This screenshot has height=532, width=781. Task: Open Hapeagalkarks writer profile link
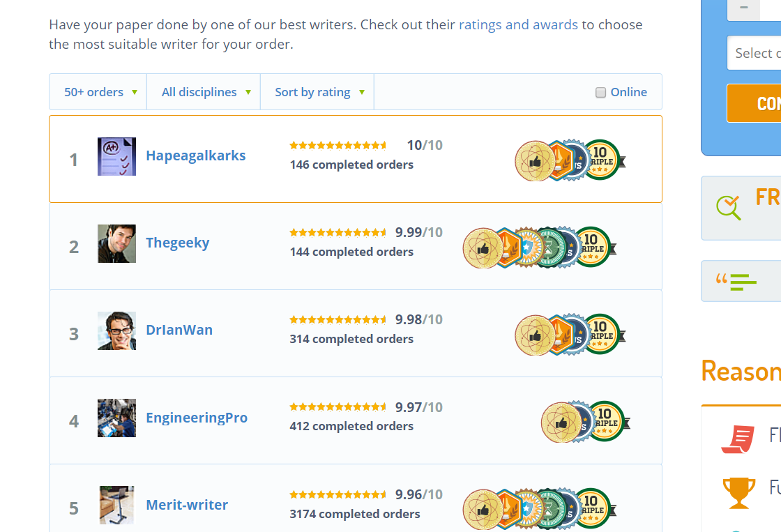click(195, 155)
